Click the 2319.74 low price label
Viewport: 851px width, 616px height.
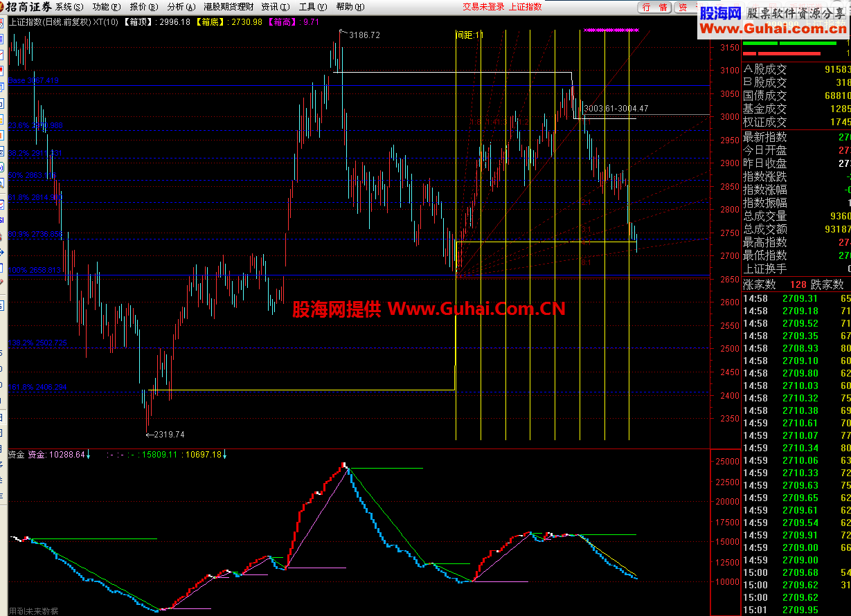170,435
